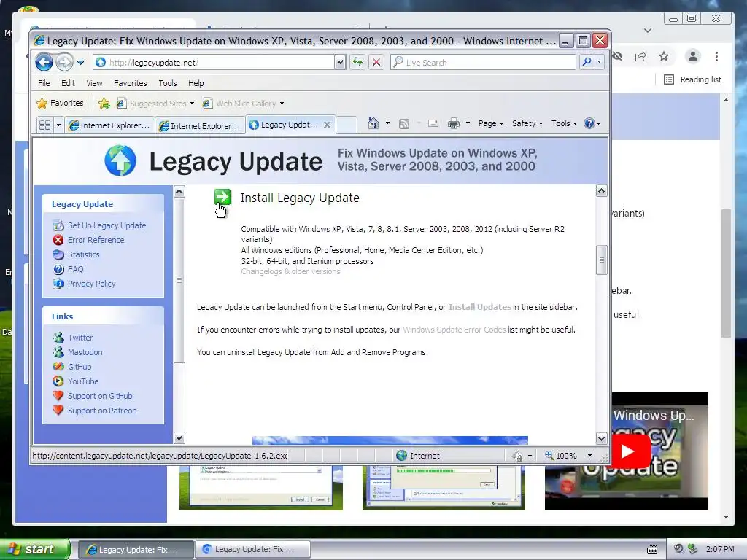
Task: Click the legacyupdate.net address bar
Action: 214,63
